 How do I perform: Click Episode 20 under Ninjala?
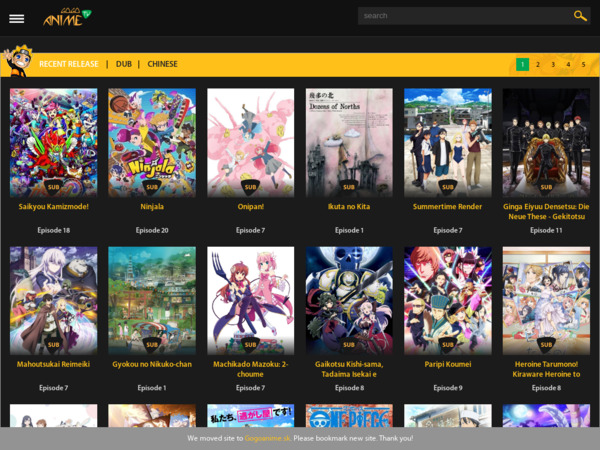(152, 230)
